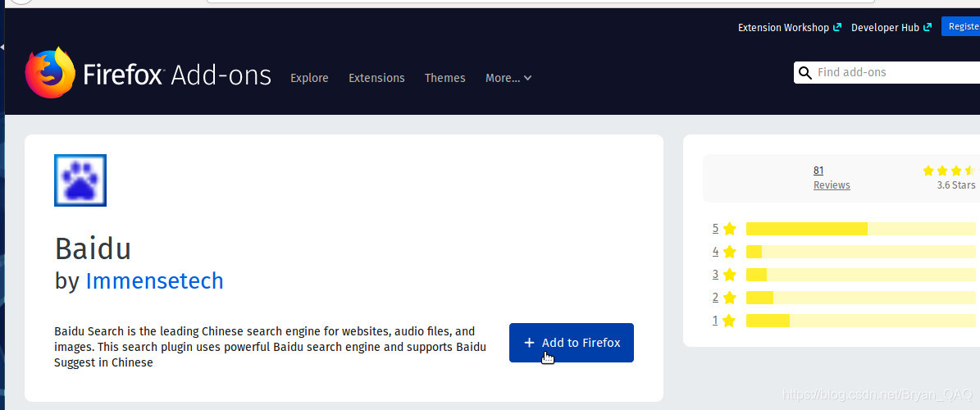The image size is (980, 410).
Task: Open the Explore page
Action: click(x=309, y=78)
